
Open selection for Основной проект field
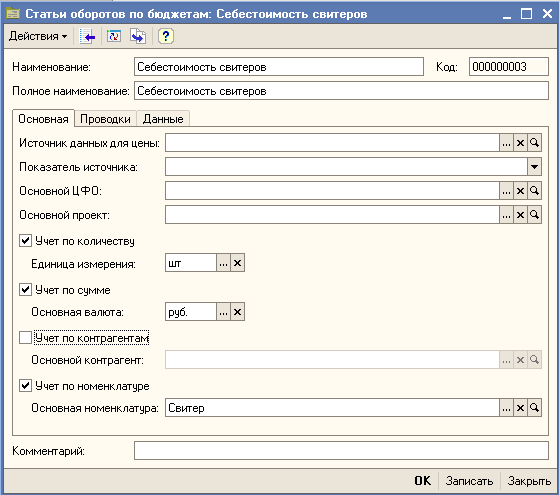[506, 215]
